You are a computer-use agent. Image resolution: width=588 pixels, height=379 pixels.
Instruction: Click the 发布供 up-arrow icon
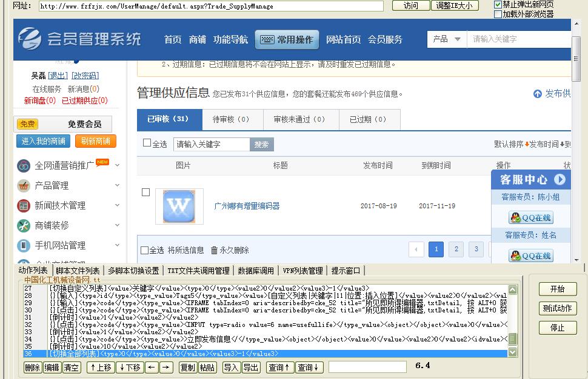click(537, 94)
